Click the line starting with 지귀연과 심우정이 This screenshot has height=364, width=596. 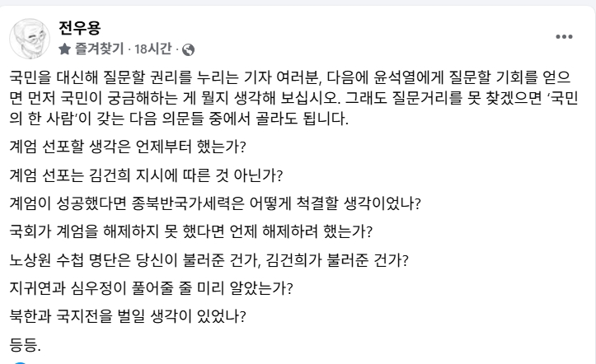tap(152, 288)
